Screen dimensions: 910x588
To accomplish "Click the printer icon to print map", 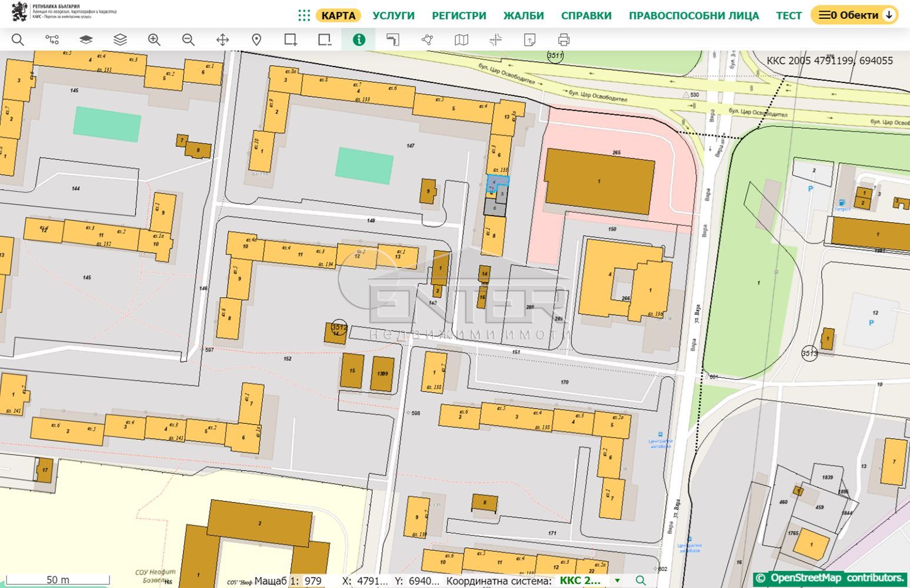I will tap(564, 40).
